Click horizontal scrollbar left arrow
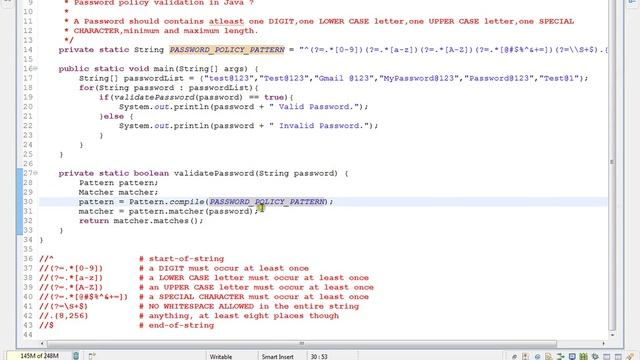This screenshot has width=640, height=360. (x=42, y=344)
